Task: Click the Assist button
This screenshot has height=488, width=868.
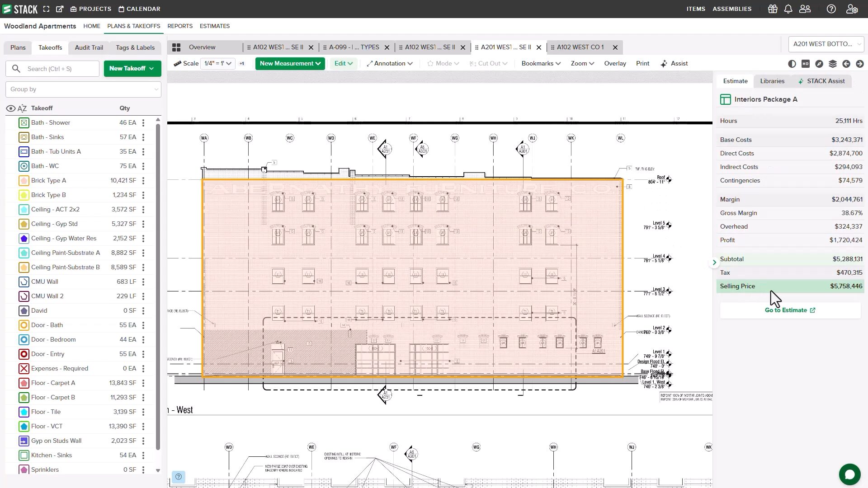Action: pyautogui.click(x=674, y=64)
